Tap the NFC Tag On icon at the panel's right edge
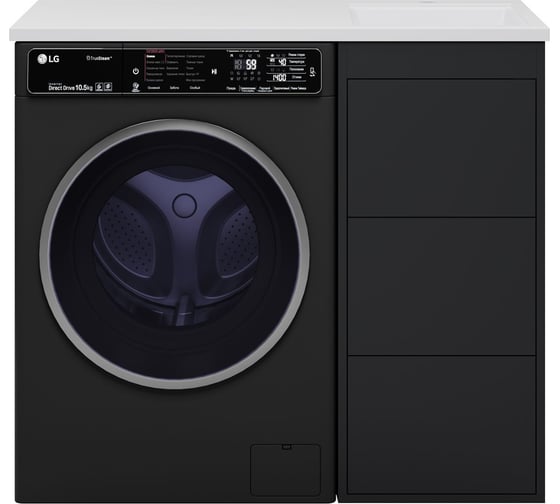 pyautogui.click(x=313, y=72)
